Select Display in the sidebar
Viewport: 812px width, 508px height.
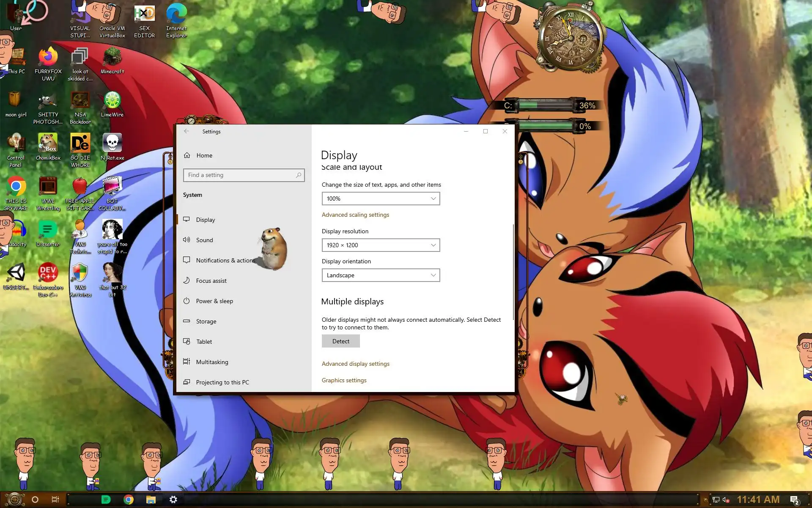pos(206,220)
